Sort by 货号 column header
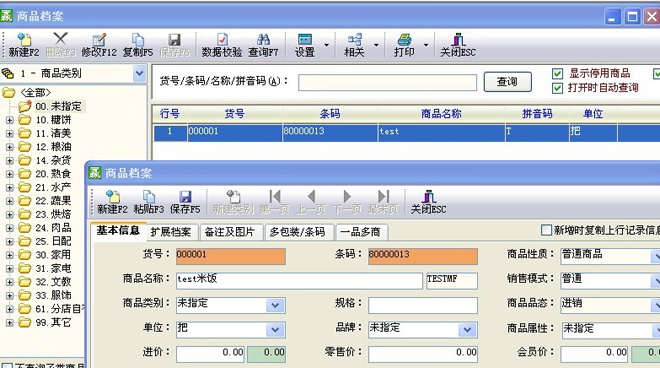 pos(234,114)
